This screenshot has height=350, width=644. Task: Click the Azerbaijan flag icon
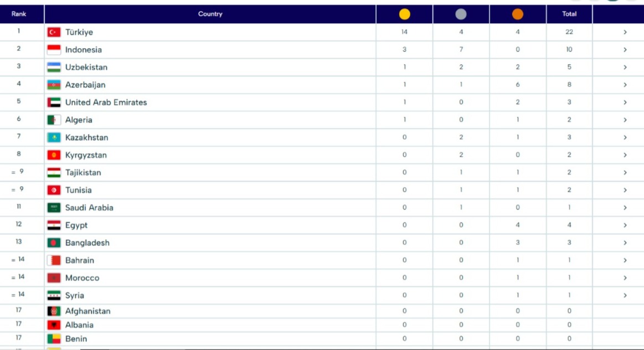click(54, 85)
